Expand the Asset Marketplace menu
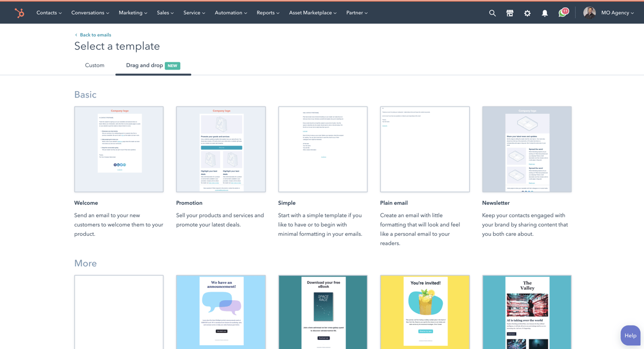 point(313,13)
